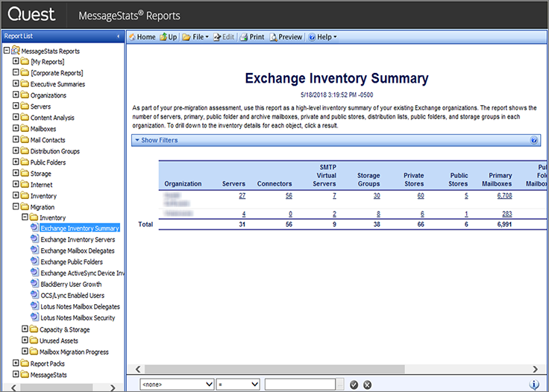Open BlackBerry User Growth report icon
549x392 pixels.
pos(34,284)
